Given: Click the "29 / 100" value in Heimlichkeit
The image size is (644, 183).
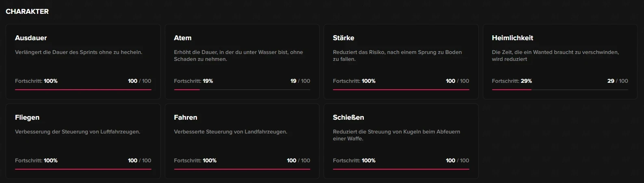Looking at the screenshot, I should (618, 81).
